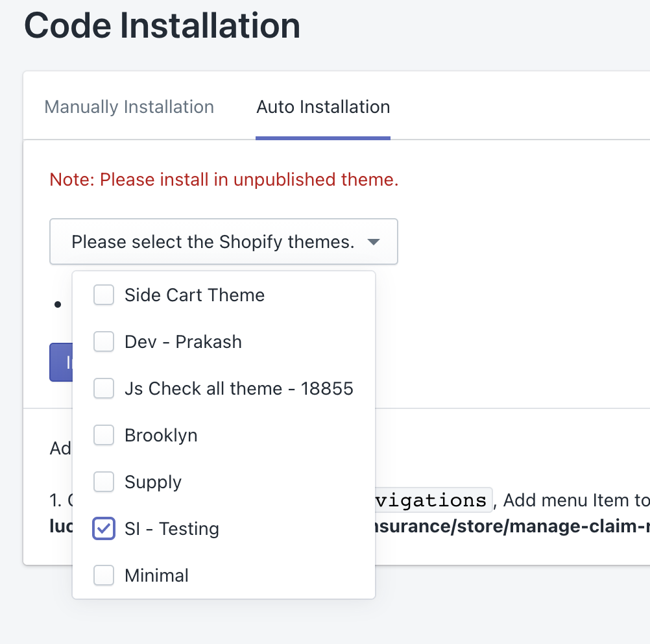Uncheck the SI - Testing checkbox
Viewport: 650px width, 644px height.
(x=104, y=529)
